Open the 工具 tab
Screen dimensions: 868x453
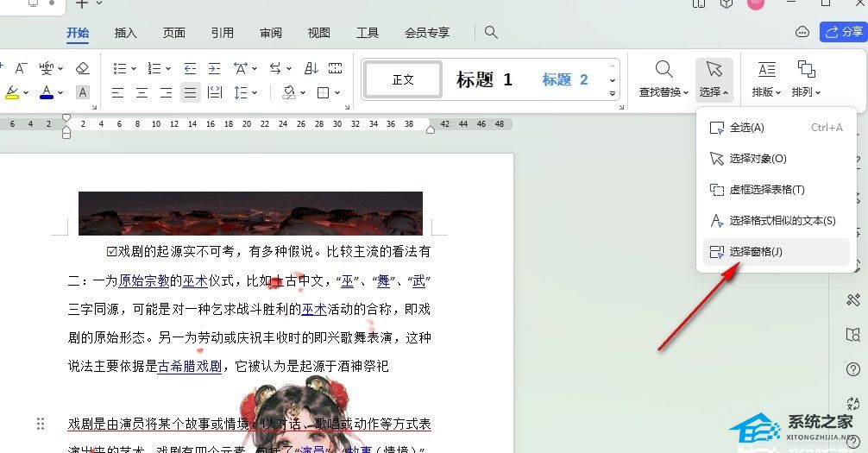point(367,33)
